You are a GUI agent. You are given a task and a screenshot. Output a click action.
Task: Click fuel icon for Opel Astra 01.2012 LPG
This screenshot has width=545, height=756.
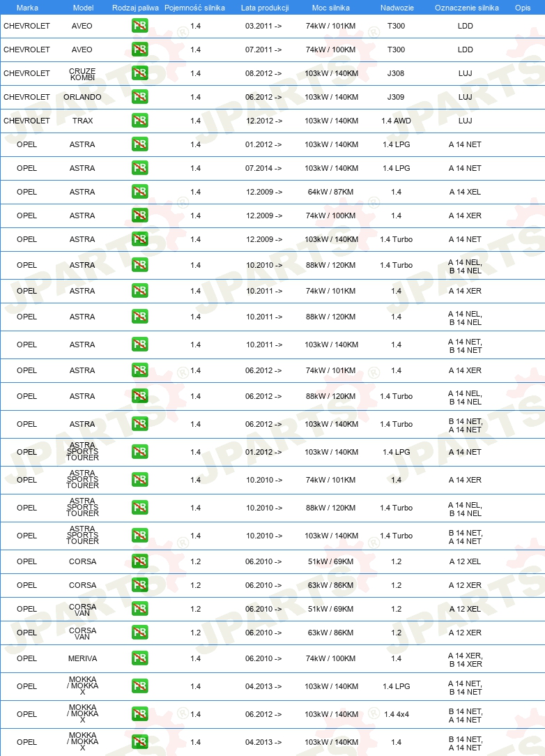click(x=140, y=144)
